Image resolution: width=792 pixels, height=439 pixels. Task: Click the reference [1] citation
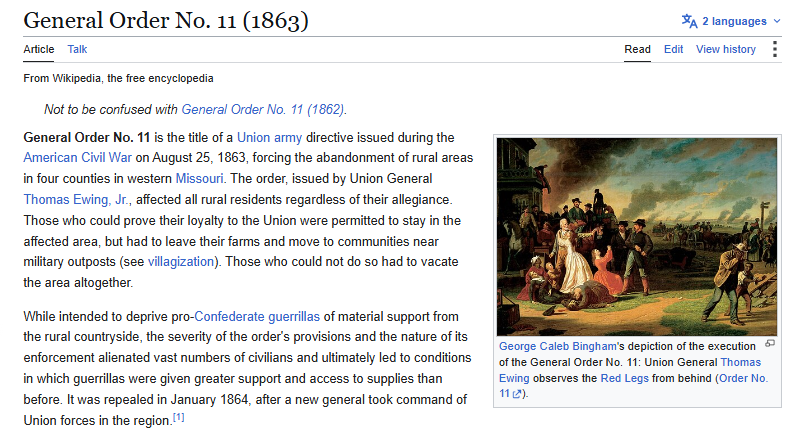tap(178, 417)
